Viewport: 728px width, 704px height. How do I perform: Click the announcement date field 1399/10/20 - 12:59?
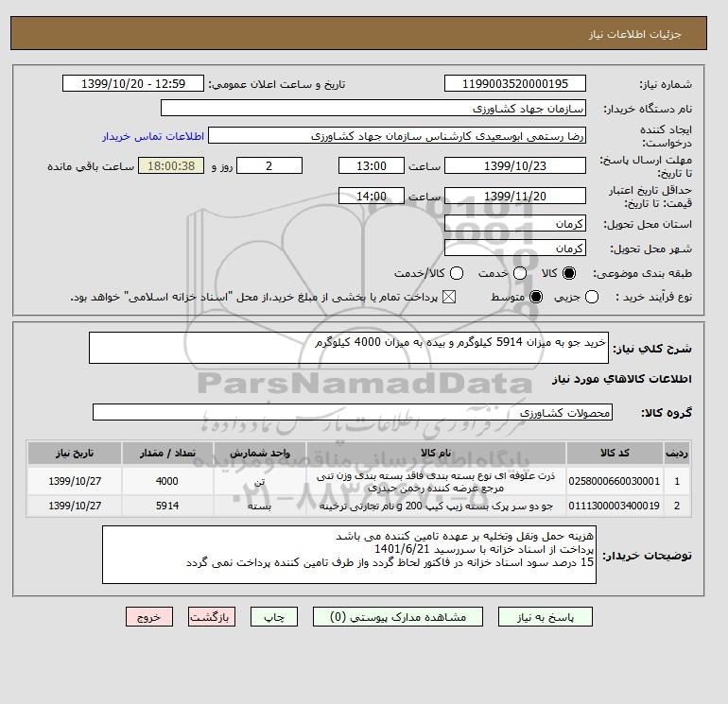(x=133, y=83)
